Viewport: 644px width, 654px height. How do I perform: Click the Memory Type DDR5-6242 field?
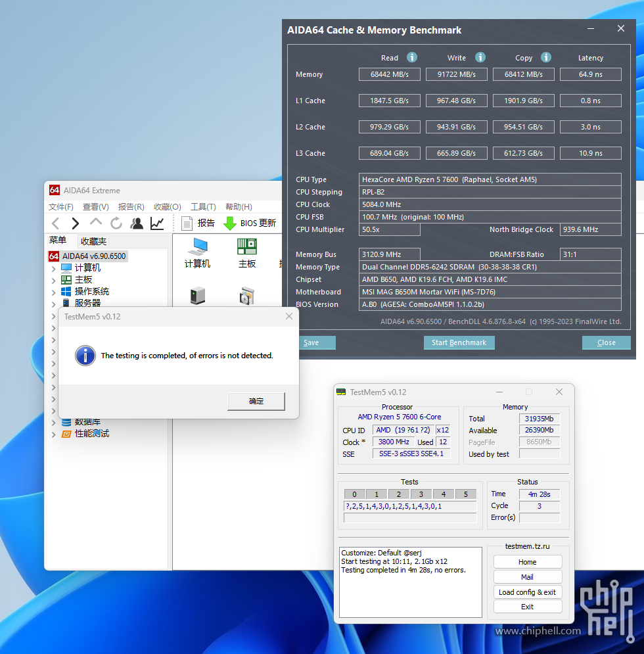pyautogui.click(x=490, y=267)
